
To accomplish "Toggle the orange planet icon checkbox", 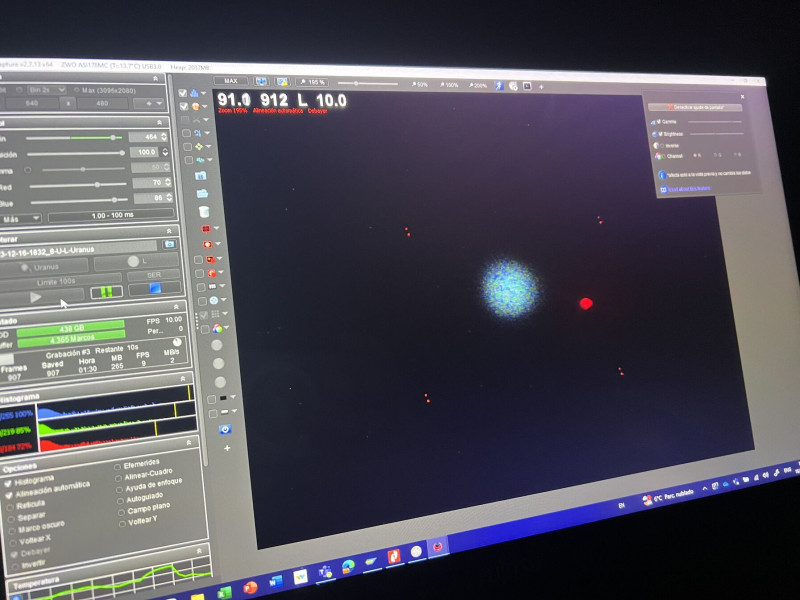I will point(183,106).
